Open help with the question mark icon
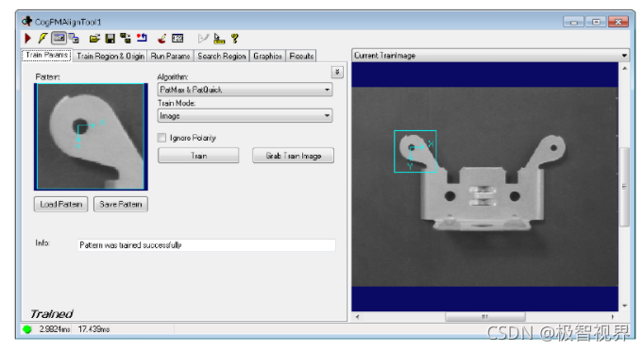The height and width of the screenshot is (351, 644). tap(234, 39)
